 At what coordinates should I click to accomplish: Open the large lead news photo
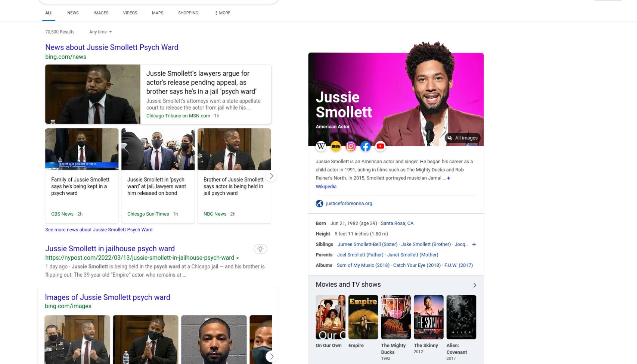point(93,94)
